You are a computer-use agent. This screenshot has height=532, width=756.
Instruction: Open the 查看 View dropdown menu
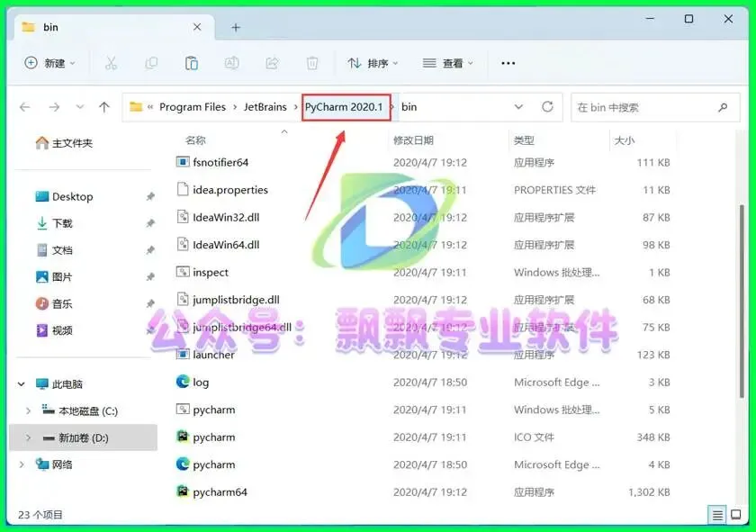tap(448, 63)
